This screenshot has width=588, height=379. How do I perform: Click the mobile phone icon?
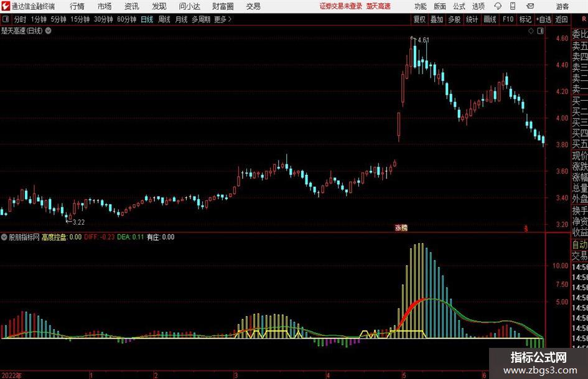513,6
